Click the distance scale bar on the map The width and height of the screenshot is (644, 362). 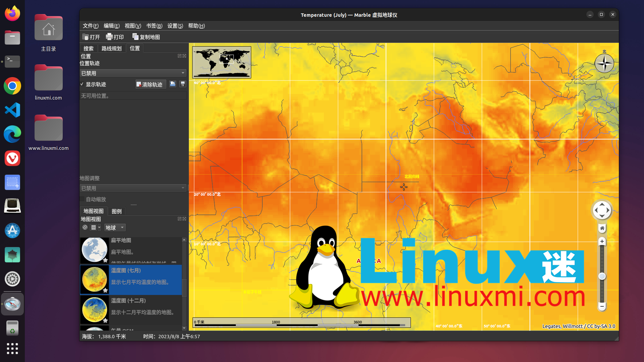pos(302,322)
